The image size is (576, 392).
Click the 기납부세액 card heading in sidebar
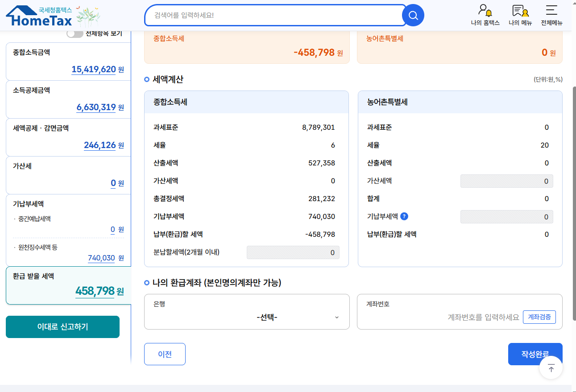click(x=28, y=204)
